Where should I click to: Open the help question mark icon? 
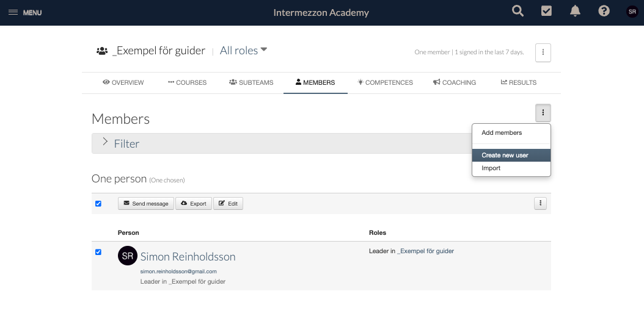604,11
